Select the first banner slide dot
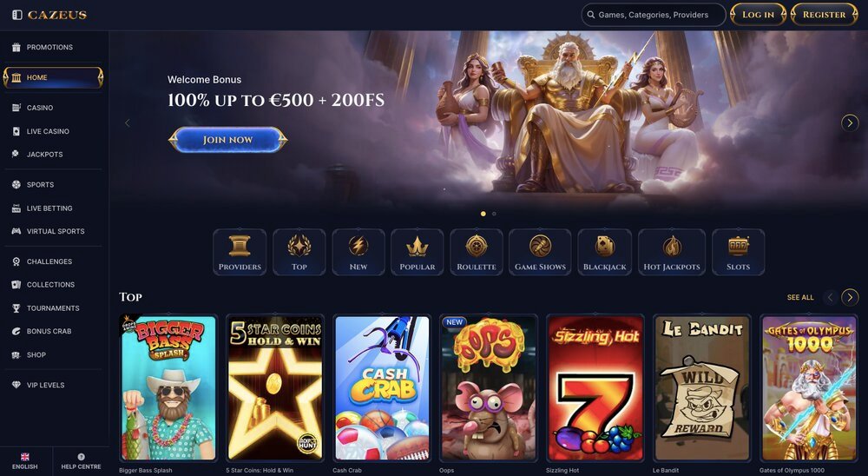Screen dimensions: 868x476 click(x=483, y=214)
